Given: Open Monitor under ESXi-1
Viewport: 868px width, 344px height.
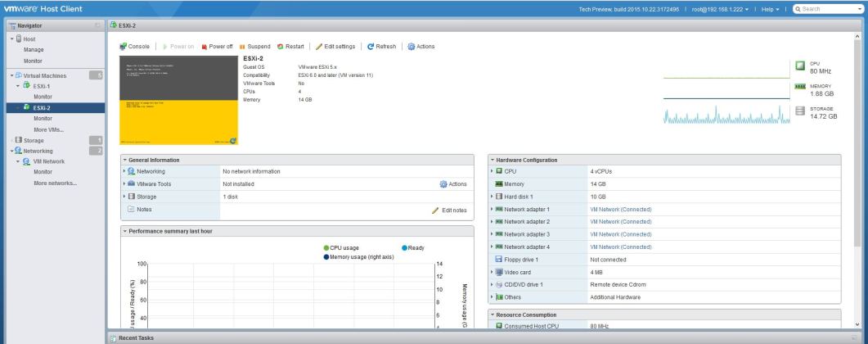Looking at the screenshot, I should coord(43,97).
